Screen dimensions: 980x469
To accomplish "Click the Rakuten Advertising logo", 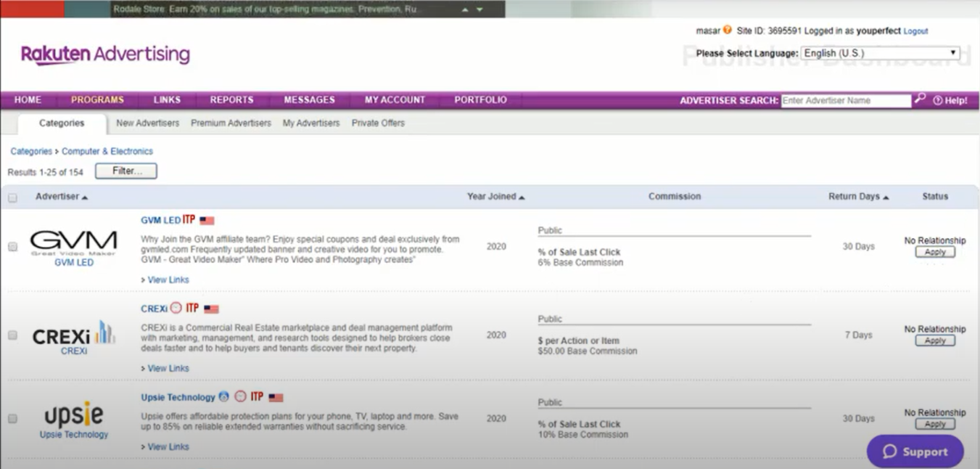I will coord(105,55).
